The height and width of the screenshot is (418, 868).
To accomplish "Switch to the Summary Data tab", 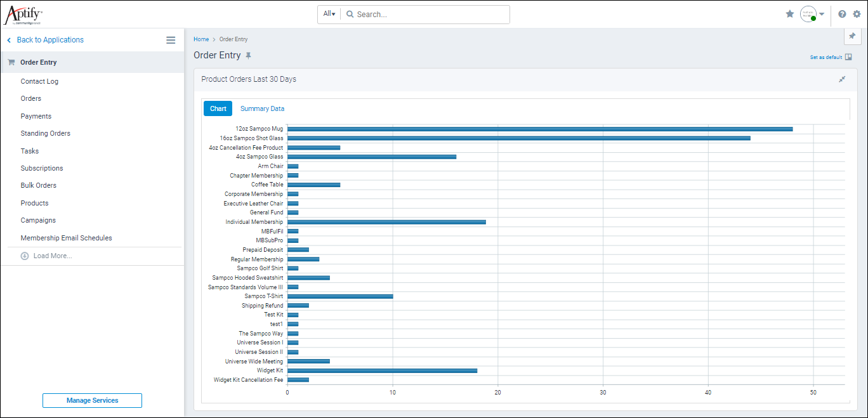I will pos(262,108).
